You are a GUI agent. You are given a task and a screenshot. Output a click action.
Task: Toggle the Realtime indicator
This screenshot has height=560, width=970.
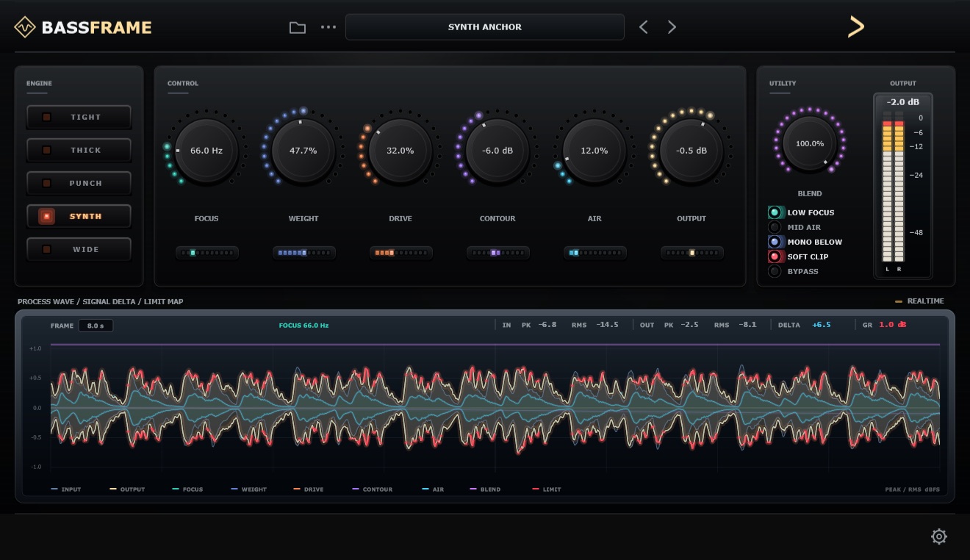click(x=919, y=301)
